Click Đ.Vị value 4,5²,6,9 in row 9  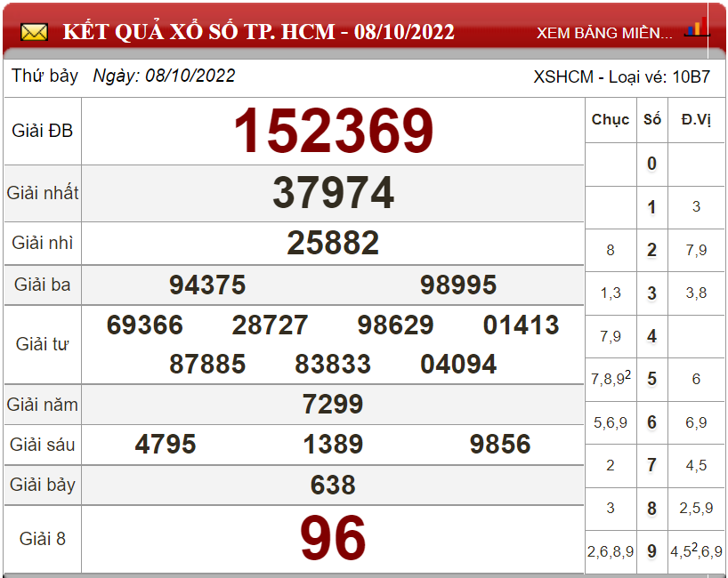click(x=696, y=550)
